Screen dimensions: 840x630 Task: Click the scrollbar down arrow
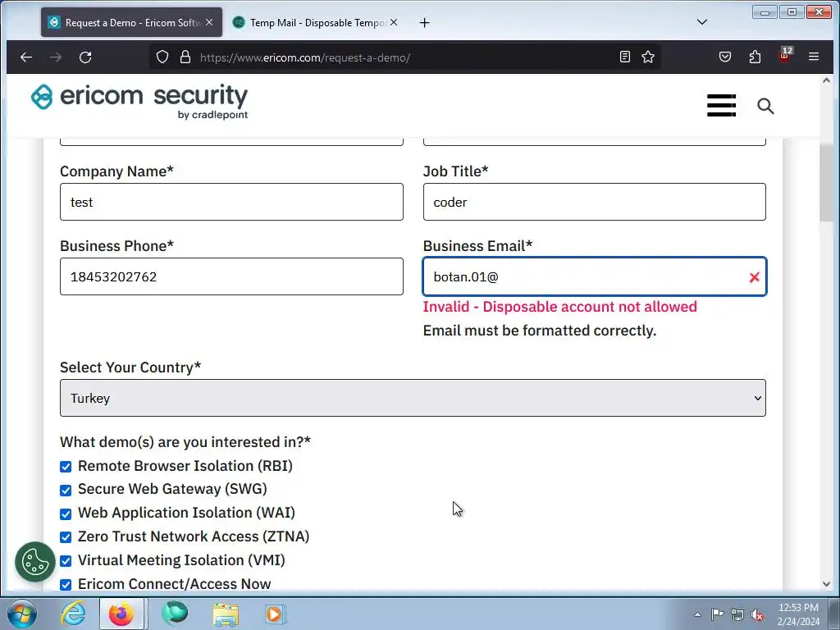click(x=826, y=584)
